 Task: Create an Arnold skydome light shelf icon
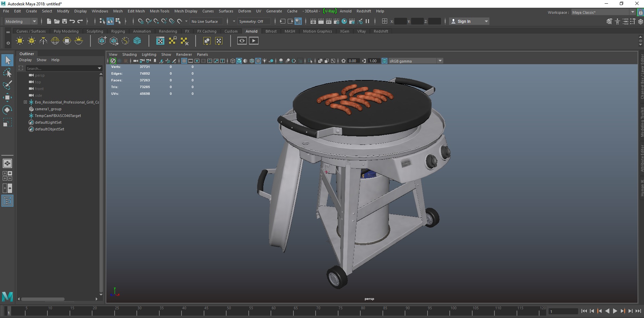(55, 41)
